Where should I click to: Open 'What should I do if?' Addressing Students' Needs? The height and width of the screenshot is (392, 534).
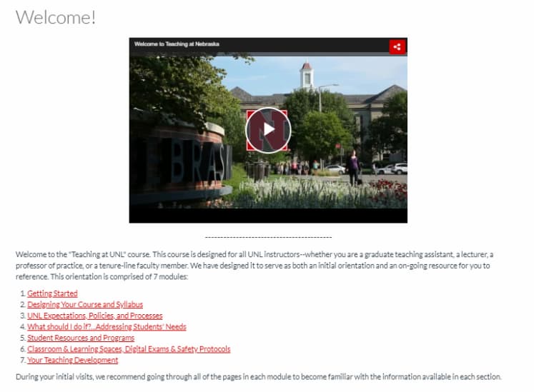pyautogui.click(x=107, y=327)
